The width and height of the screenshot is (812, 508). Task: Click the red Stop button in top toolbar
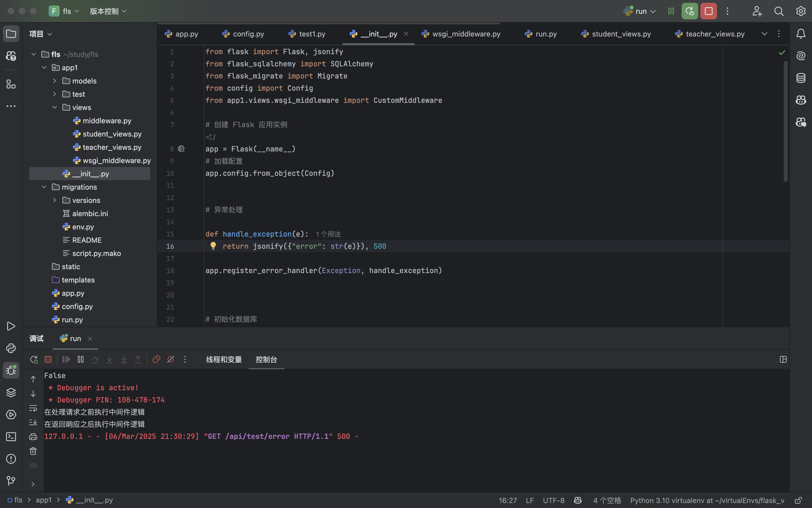click(x=708, y=11)
